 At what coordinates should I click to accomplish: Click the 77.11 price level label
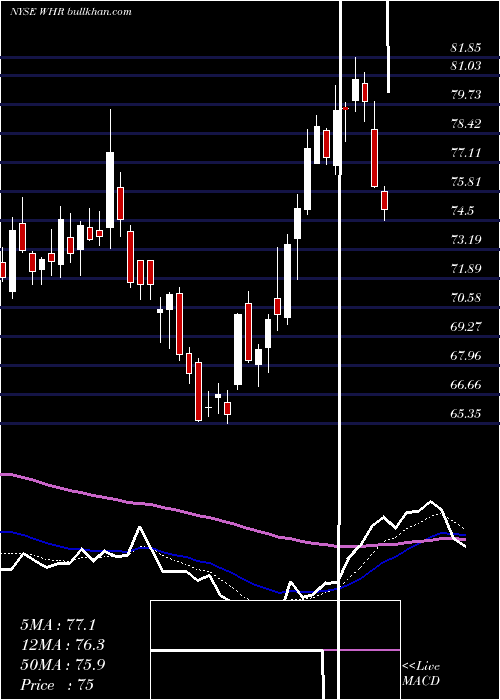coord(466,153)
